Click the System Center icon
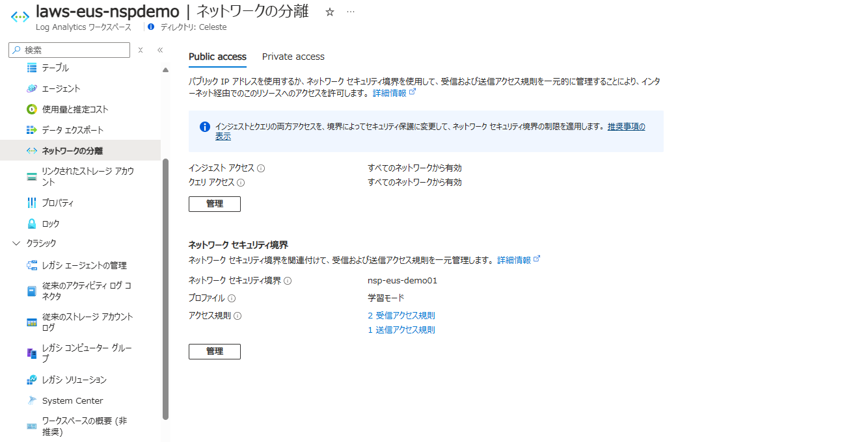The height and width of the screenshot is (442, 868). pyautogui.click(x=32, y=400)
